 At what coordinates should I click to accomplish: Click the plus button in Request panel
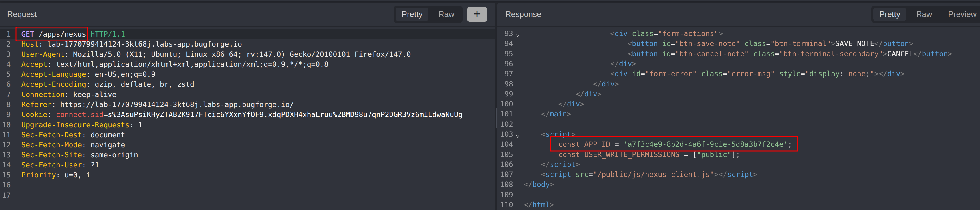pyautogui.click(x=477, y=14)
